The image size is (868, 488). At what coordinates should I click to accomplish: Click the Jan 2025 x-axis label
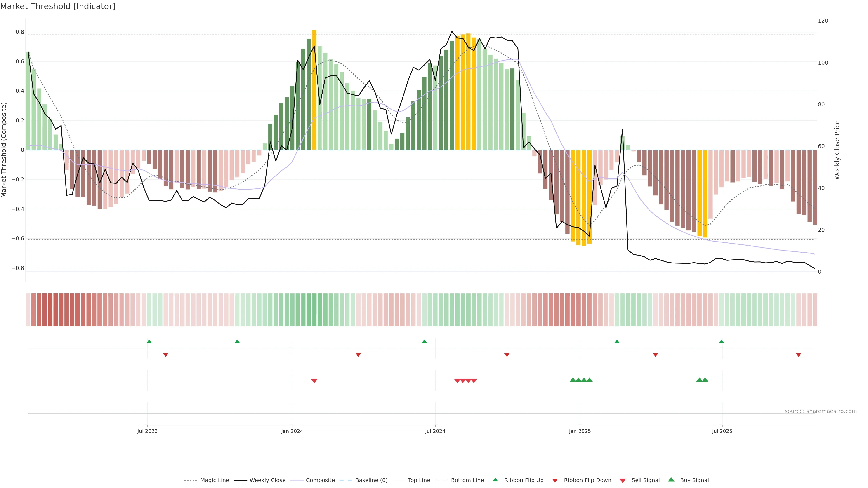tap(580, 431)
